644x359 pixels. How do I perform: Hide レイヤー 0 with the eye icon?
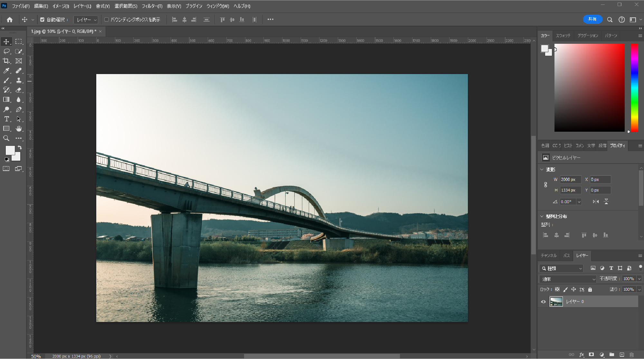(x=544, y=302)
